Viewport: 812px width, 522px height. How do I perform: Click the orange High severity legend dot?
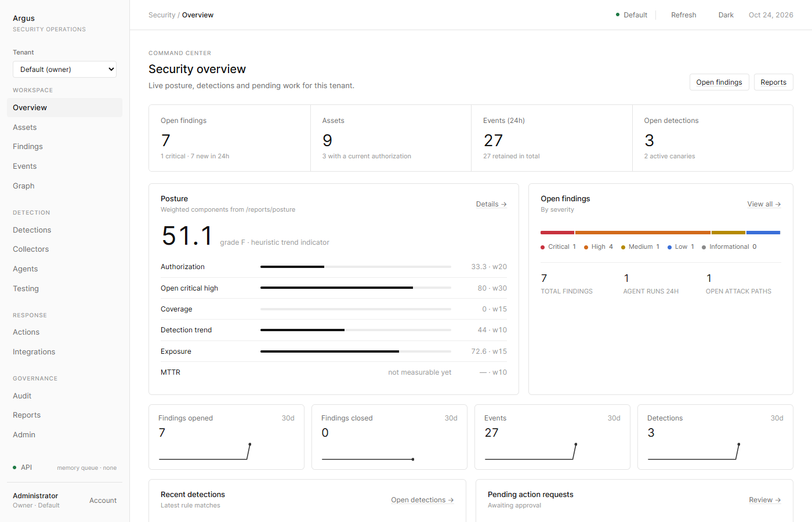pyautogui.click(x=586, y=248)
